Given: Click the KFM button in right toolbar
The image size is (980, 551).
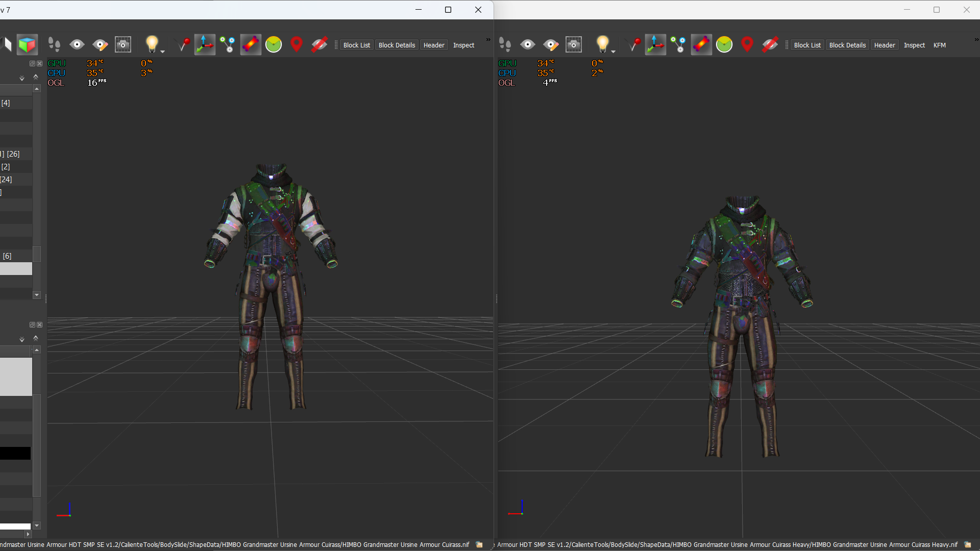Looking at the screenshot, I should [x=939, y=45].
